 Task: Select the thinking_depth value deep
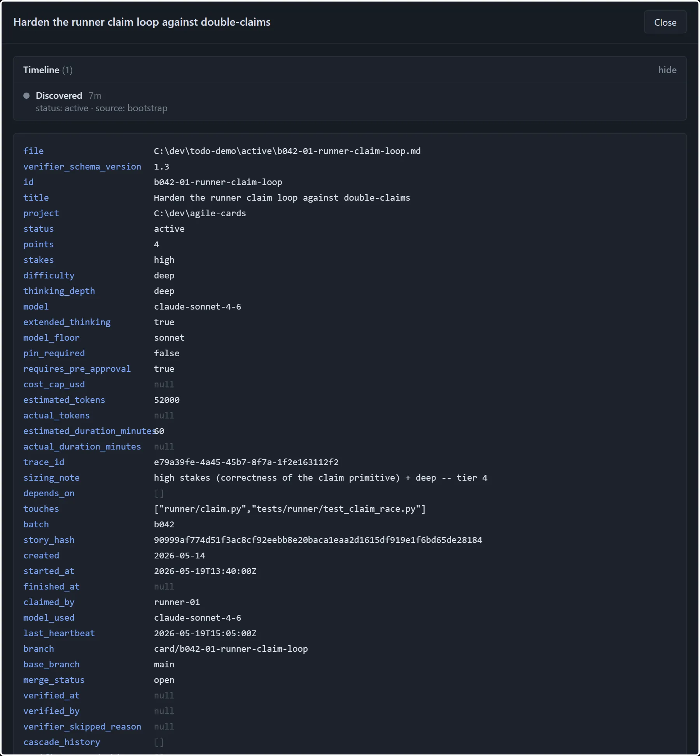(164, 291)
